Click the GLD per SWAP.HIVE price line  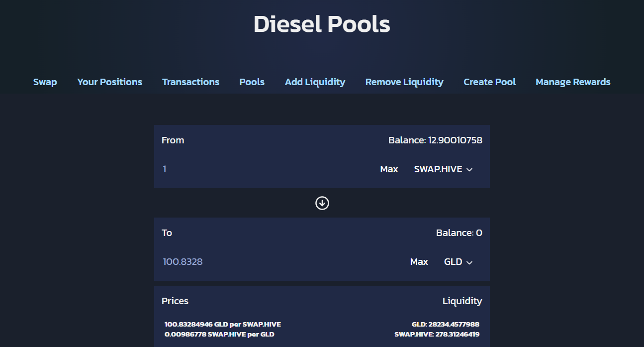[223, 324]
